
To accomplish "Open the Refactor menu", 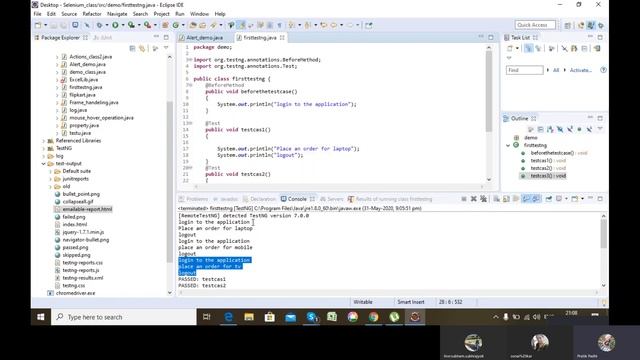I will (92, 14).
